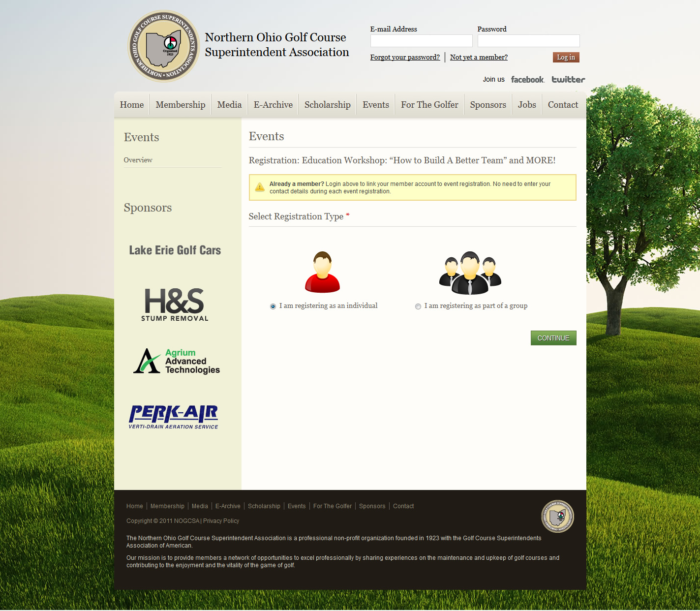Image resolution: width=700 pixels, height=611 pixels.
Task: Click footer Sponsors link
Action: pos(372,506)
